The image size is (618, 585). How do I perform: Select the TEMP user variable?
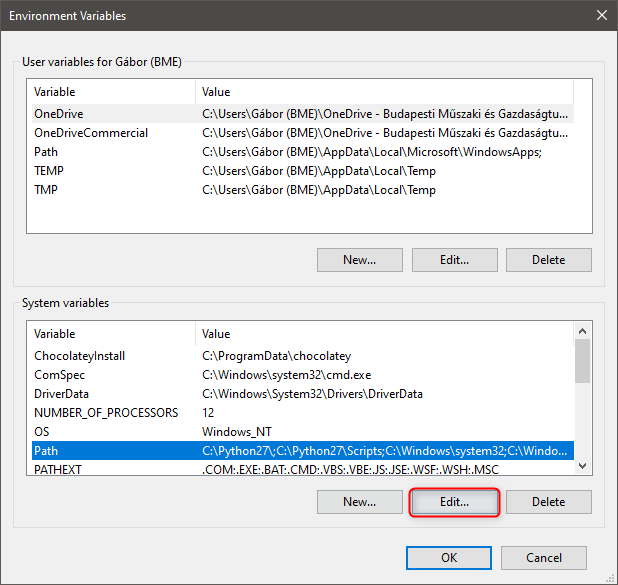50,171
